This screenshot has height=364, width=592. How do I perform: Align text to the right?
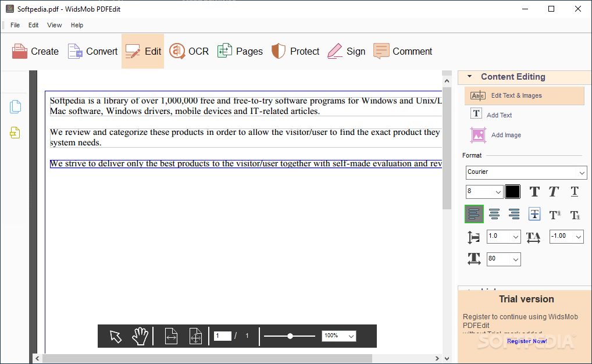pos(514,214)
